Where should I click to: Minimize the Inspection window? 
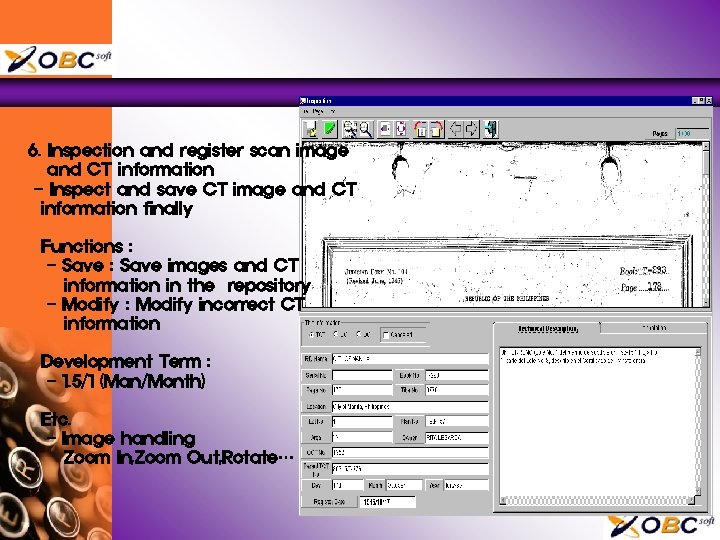coord(695,101)
